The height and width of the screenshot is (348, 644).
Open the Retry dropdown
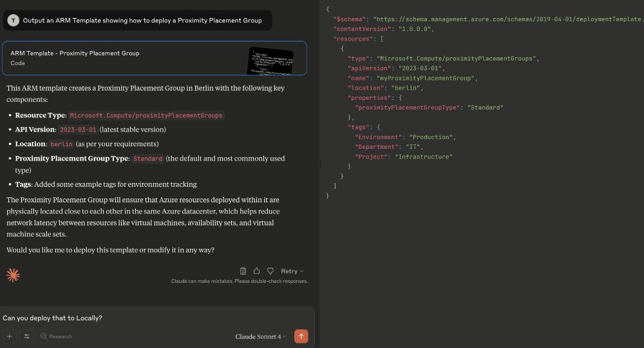[292, 271]
